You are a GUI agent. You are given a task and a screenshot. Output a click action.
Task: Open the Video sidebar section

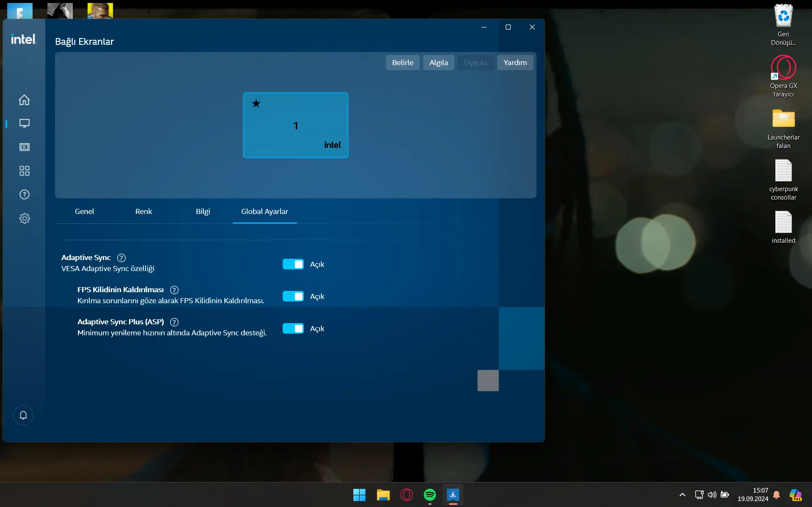pyautogui.click(x=24, y=147)
